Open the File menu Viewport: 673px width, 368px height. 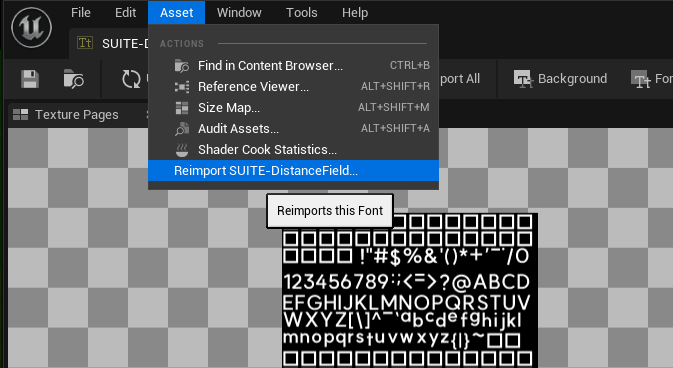[81, 12]
